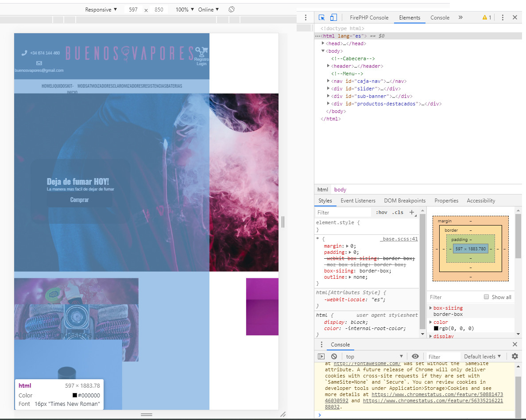Click the Buenos Vapores logo
This screenshot has height=420, width=526.
129,53
